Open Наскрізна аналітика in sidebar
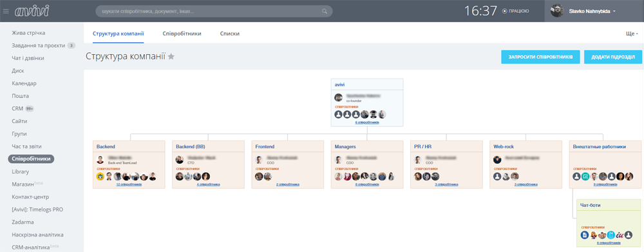 38,235
